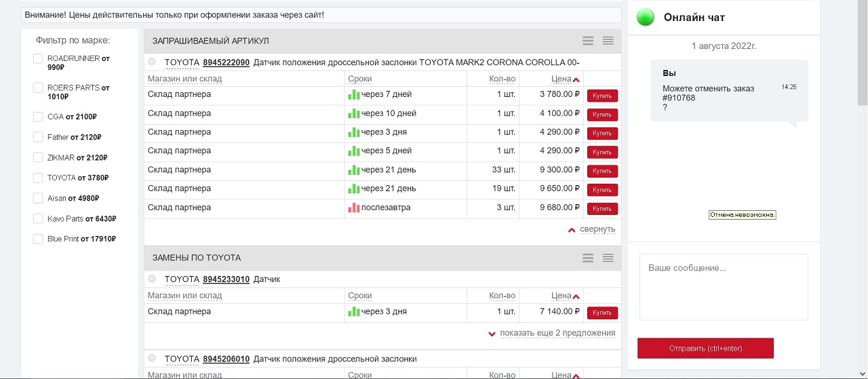This screenshot has width=868, height=379.
Task: Switch to the thick-line list view in the ЗАПРАШИВАЕМЫЙ АРТИКУЛ header
Action: (x=588, y=41)
